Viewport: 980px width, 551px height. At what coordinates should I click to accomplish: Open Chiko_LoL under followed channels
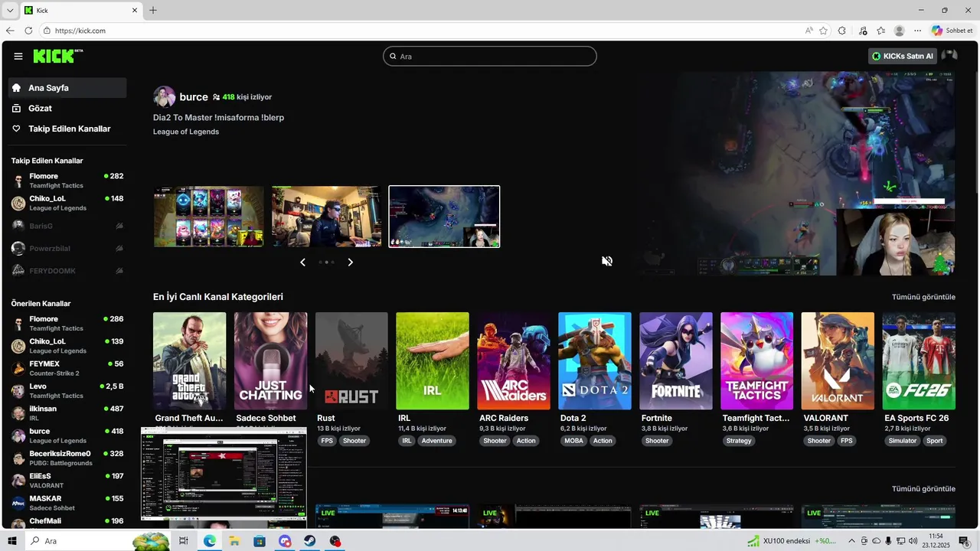click(67, 203)
